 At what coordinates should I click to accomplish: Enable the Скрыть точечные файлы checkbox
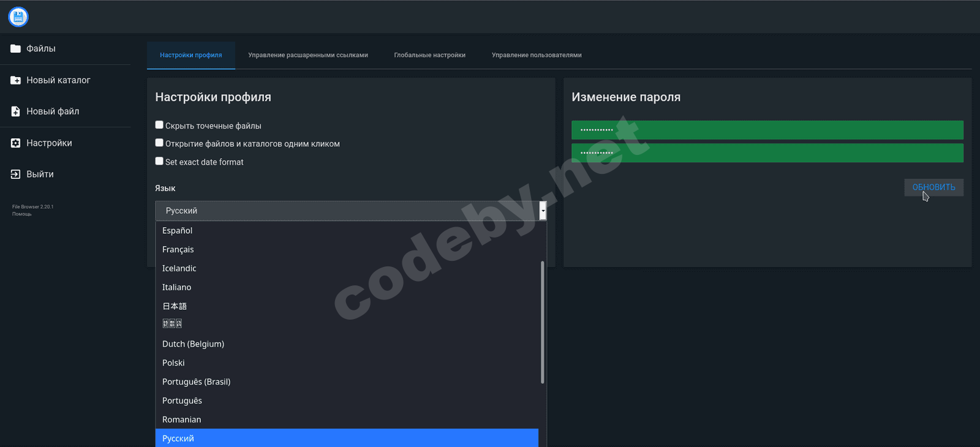click(x=159, y=125)
